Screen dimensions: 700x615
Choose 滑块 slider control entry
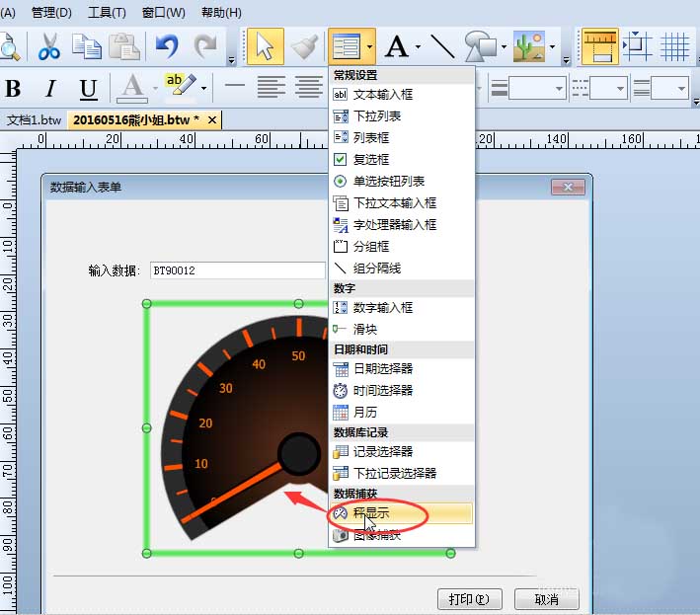pos(402,330)
